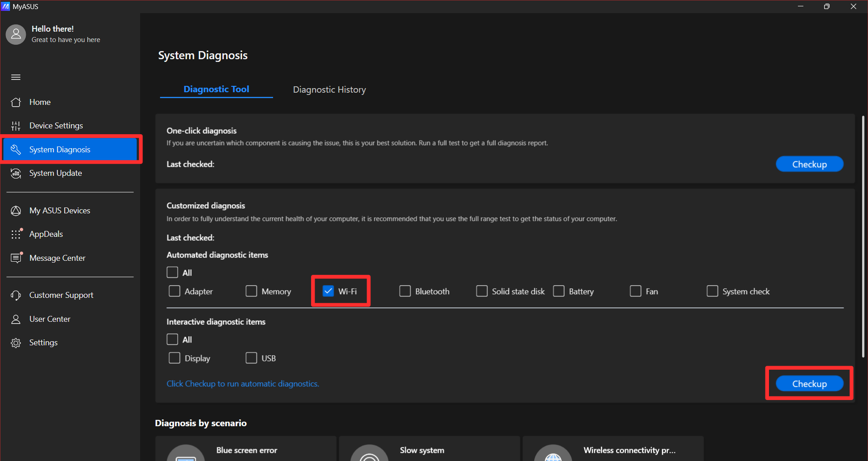Enable the Battery diagnostic checkbox
This screenshot has height=461, width=868.
click(559, 291)
